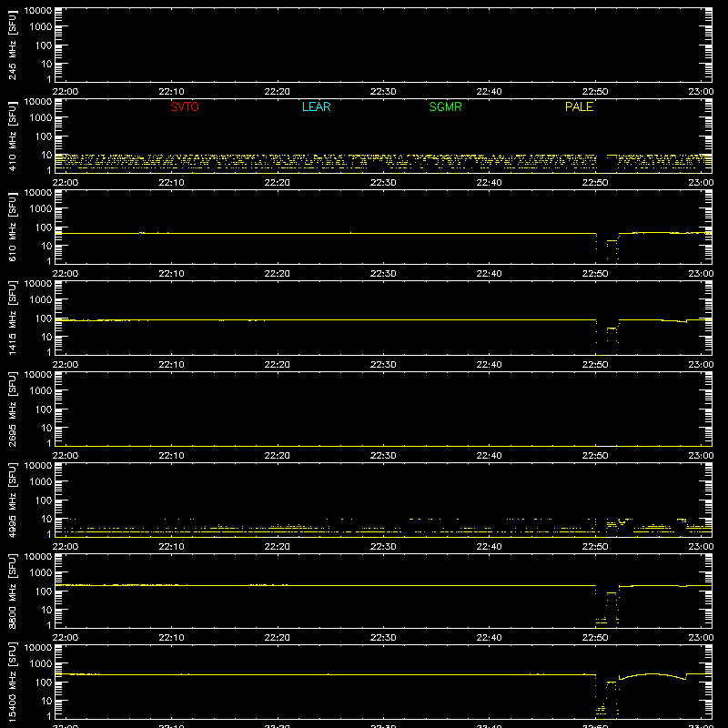728x728 pixels.
Task: Click the cyan LEAR station label
Action: tap(316, 106)
